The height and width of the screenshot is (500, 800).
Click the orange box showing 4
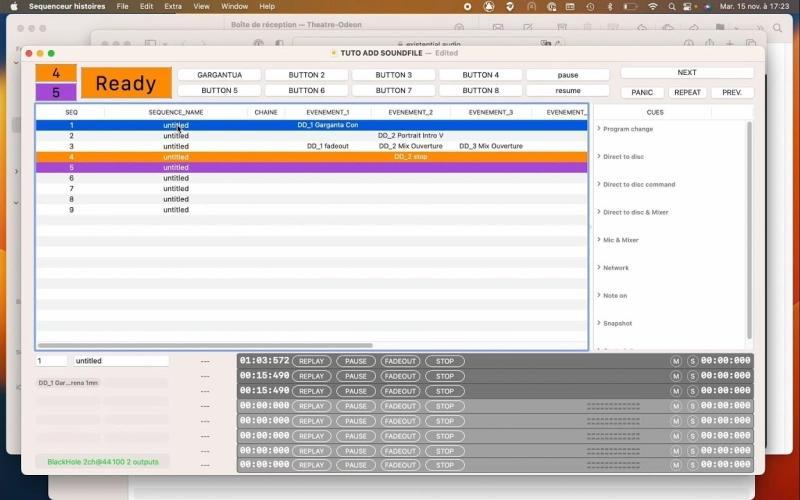(56, 73)
